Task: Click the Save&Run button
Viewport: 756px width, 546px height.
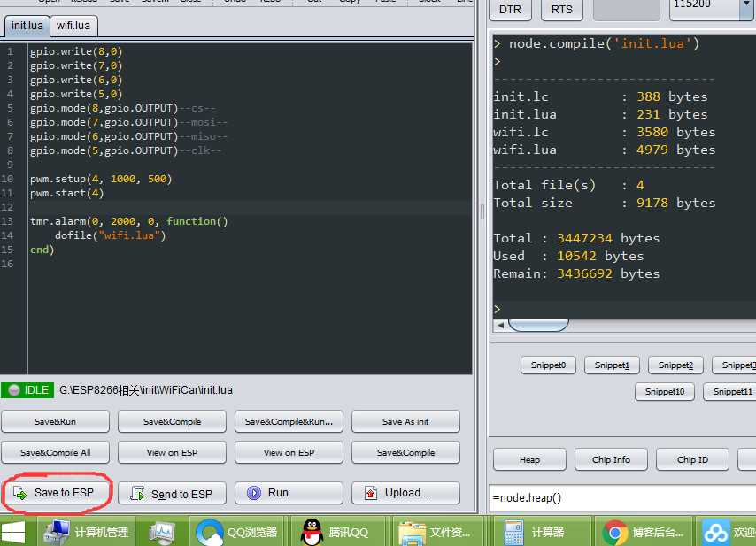Action: [56, 422]
